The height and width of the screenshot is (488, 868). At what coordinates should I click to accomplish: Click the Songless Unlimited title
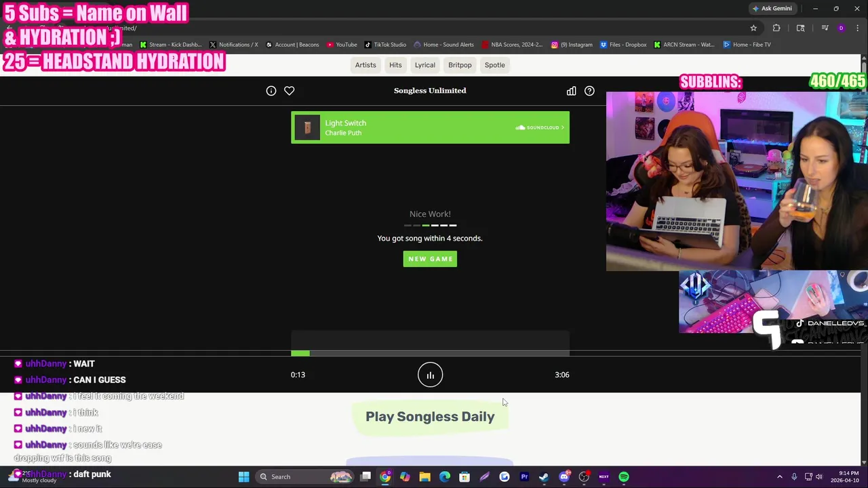tap(430, 91)
